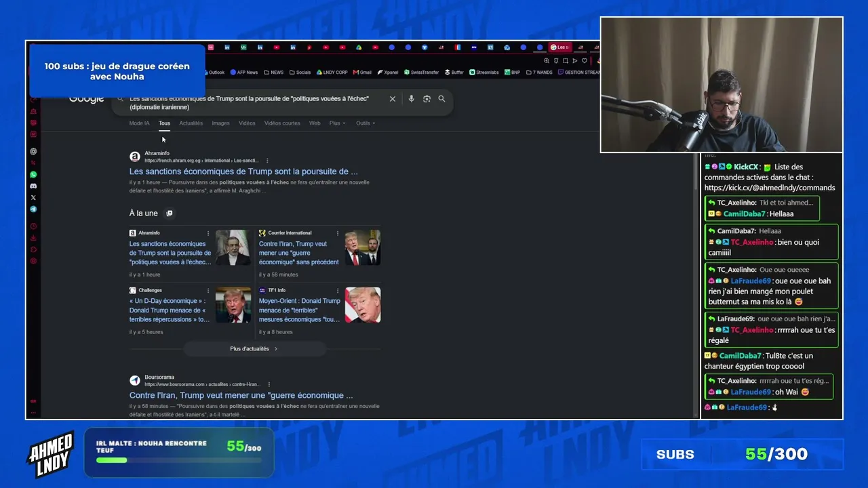Open the Streamlabs bookmark
Screen dimensions: 868x488
point(484,73)
